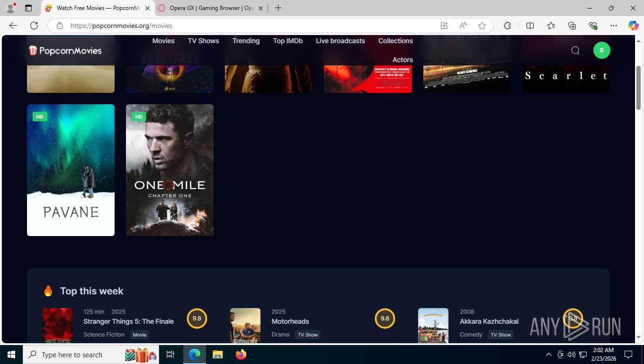644x364 pixels.
Task: Open the site search magnifier icon
Action: 575,50
